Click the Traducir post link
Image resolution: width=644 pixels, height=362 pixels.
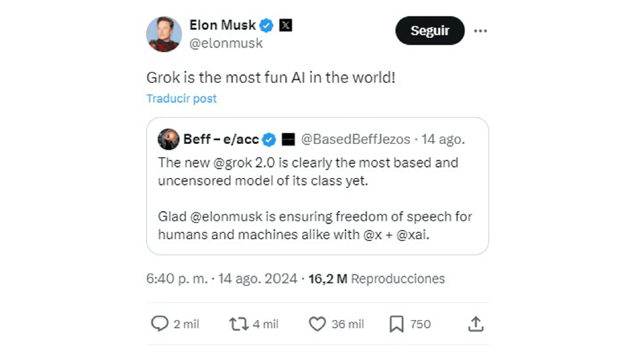coord(181,99)
